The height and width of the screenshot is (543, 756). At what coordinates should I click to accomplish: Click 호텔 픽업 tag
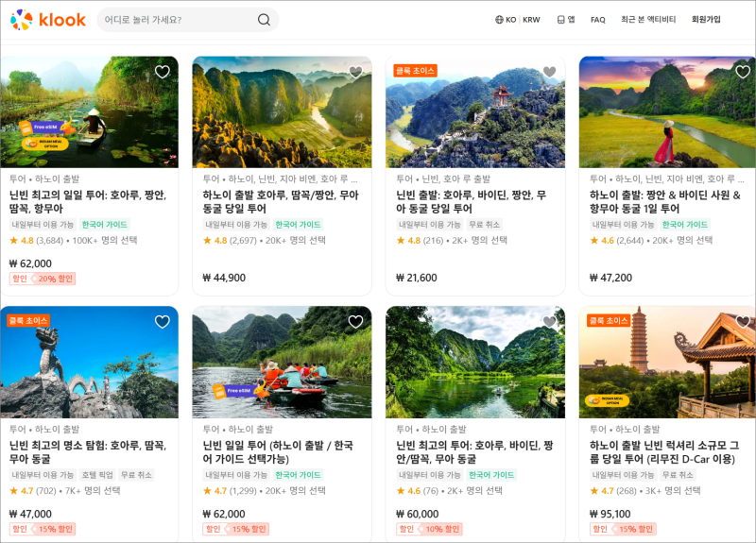pyautogui.click(x=97, y=475)
